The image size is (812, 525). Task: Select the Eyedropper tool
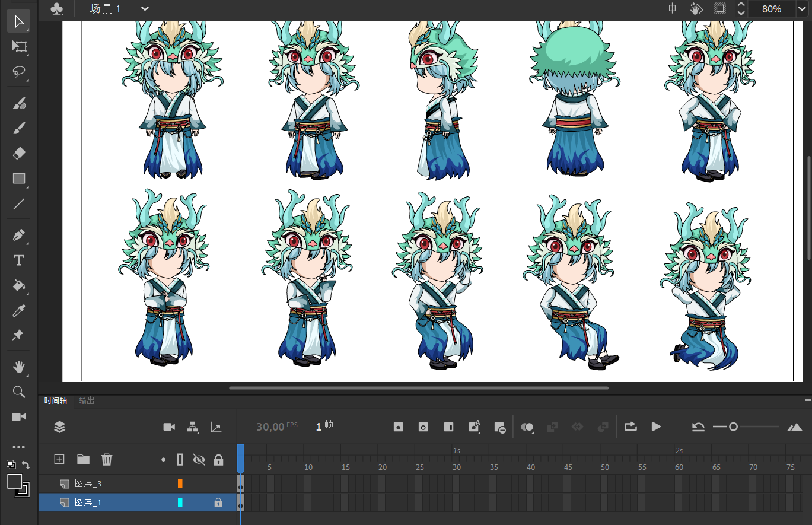(x=19, y=311)
